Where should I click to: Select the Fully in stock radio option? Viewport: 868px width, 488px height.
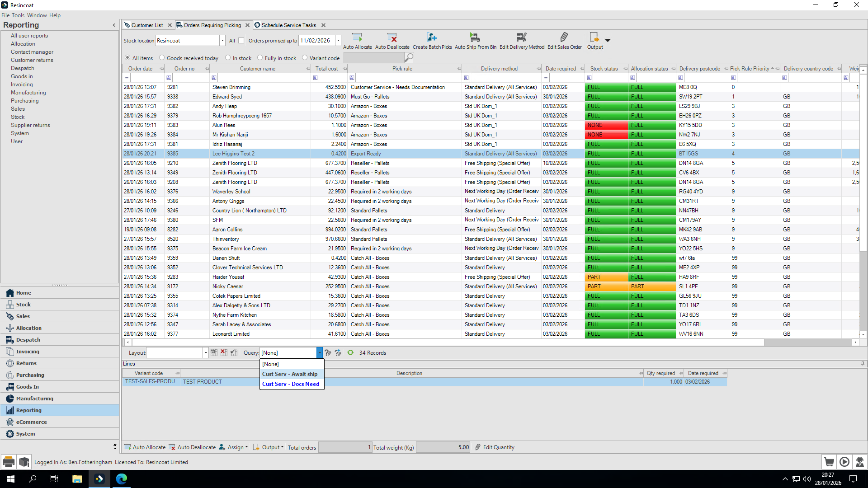(x=260, y=58)
